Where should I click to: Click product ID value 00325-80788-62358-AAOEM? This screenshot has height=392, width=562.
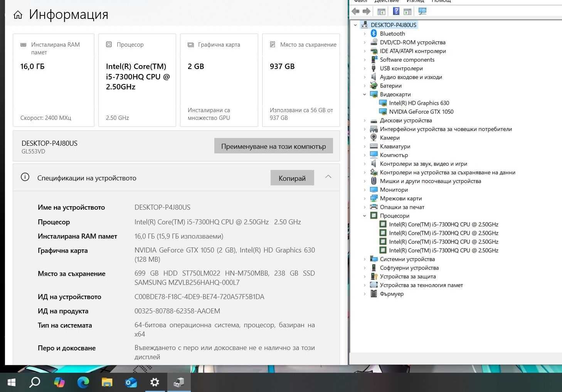(x=177, y=311)
